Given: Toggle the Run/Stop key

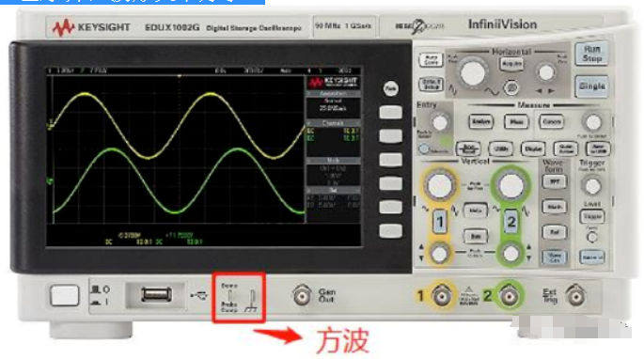Looking at the screenshot, I should (591, 54).
